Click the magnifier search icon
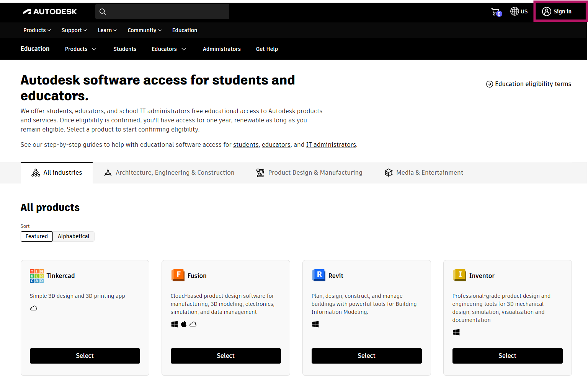 (x=103, y=11)
